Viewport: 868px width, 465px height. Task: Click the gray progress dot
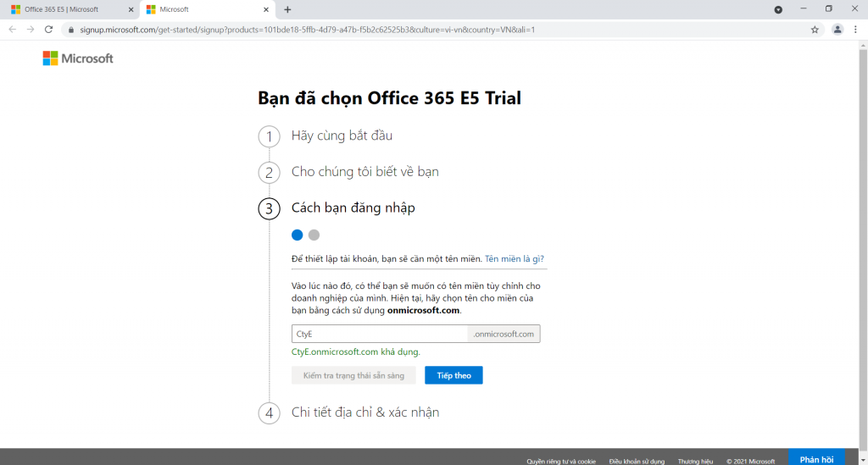pos(314,235)
